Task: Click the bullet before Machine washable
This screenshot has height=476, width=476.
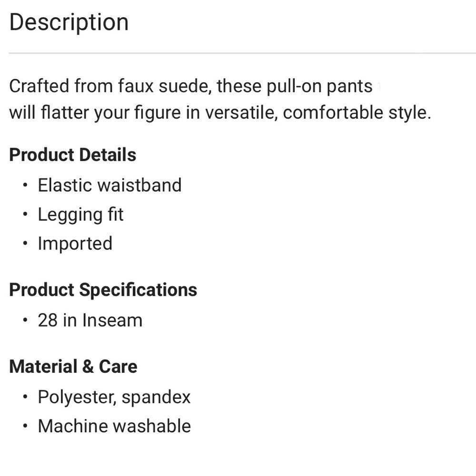Action: click(25, 426)
